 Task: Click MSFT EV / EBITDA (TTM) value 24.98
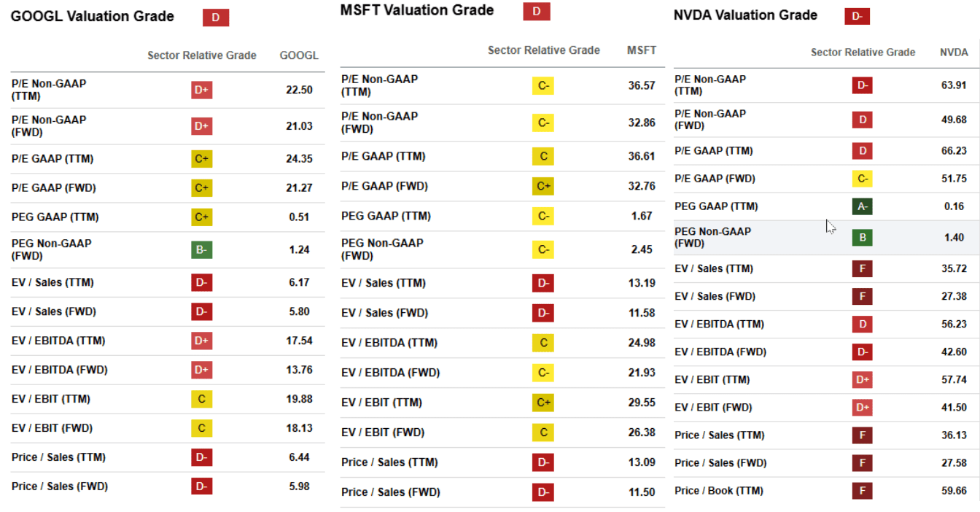click(642, 343)
